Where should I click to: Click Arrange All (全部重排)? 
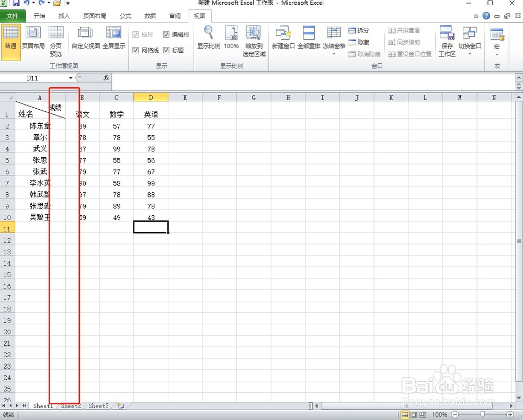[x=309, y=38]
